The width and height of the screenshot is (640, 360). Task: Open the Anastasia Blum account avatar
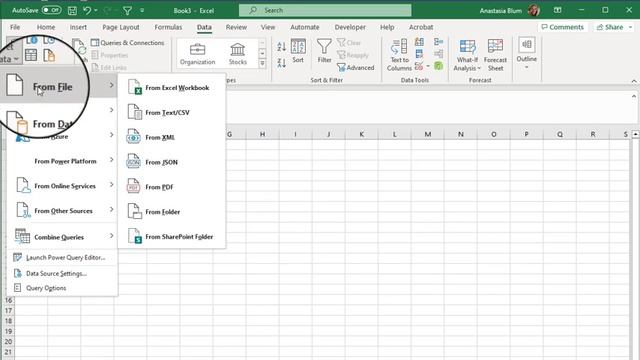(534, 10)
